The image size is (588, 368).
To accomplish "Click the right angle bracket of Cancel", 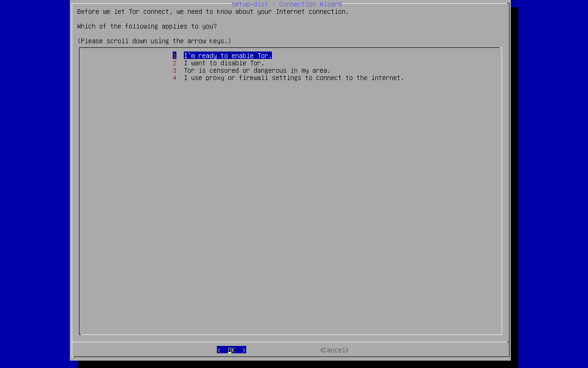I will point(347,350).
